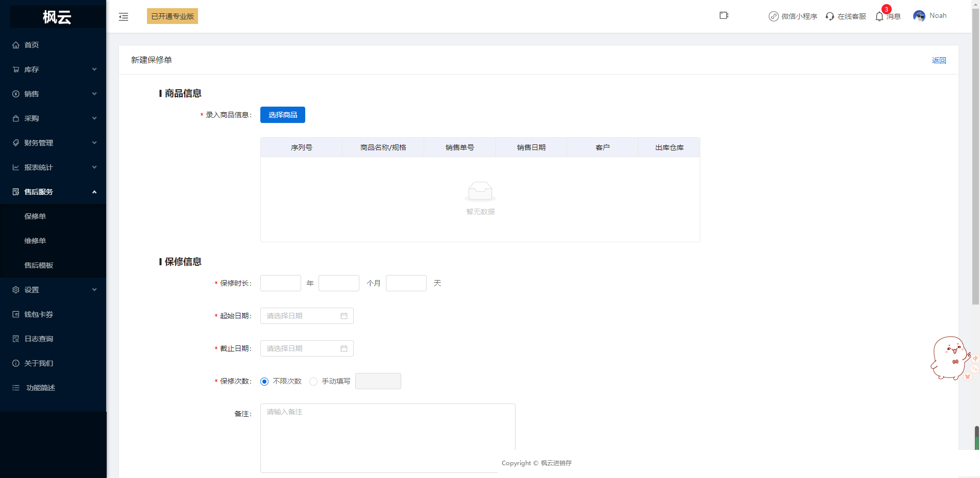
Task: Expand the 财务管理 menu chevron
Action: [x=94, y=143]
